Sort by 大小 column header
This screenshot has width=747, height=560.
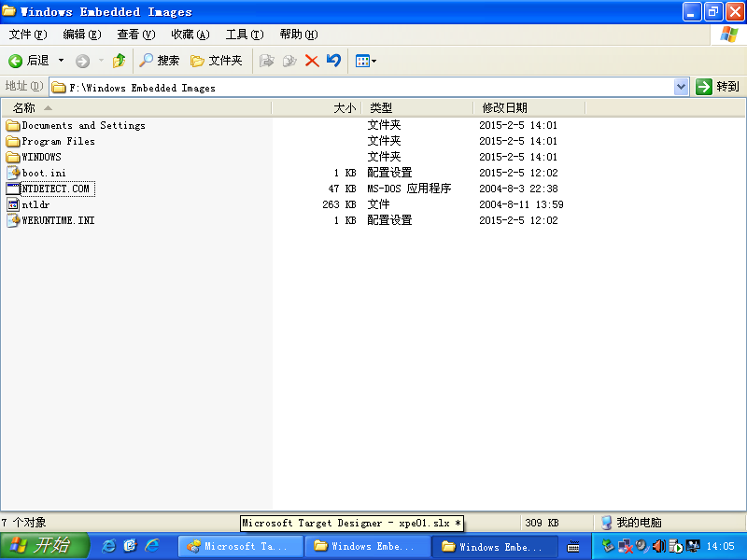[317, 108]
